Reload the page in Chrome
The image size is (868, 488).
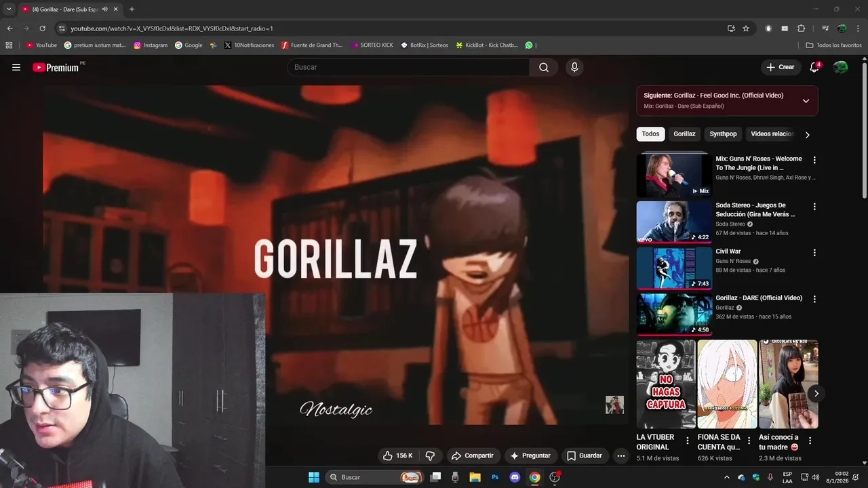[42, 28]
